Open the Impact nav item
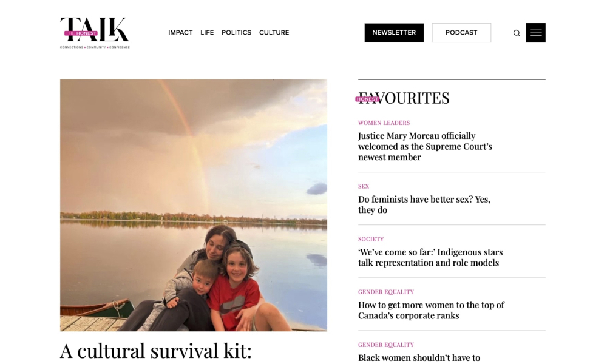Image resolution: width=607 pixels, height=364 pixels. [x=180, y=33]
